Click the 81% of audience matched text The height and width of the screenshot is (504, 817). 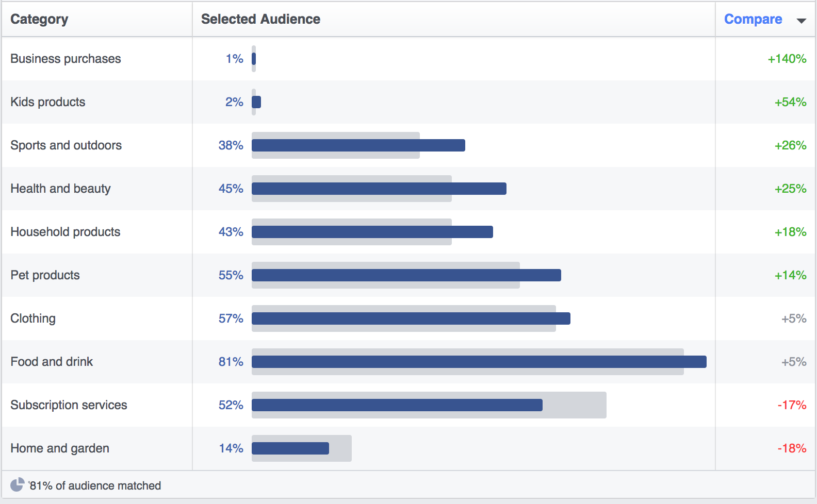[95, 485]
